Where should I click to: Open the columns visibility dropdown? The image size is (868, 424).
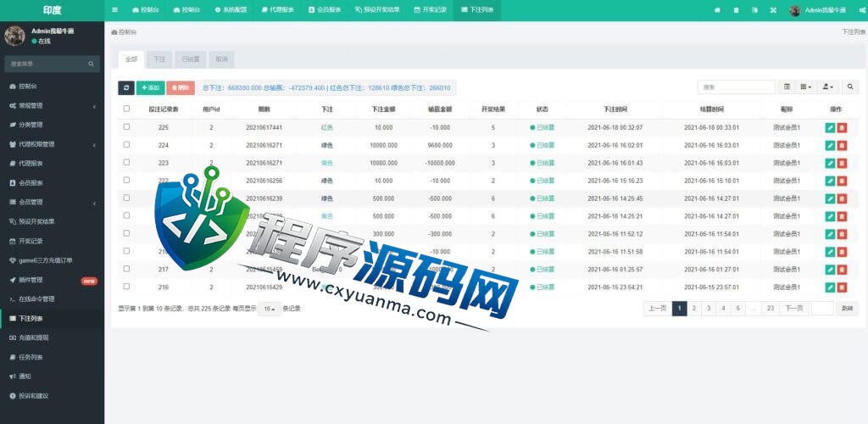(x=806, y=86)
